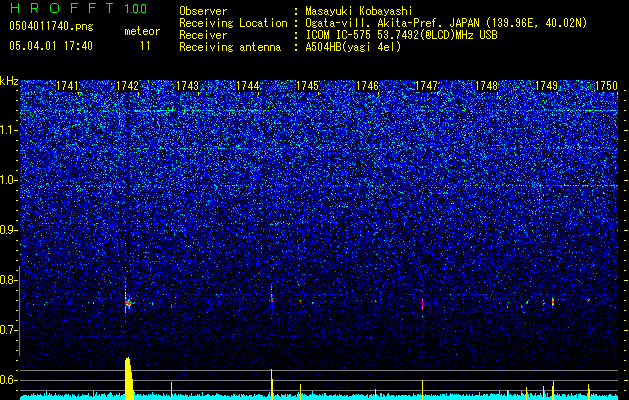Click the 0.8 frequency axis label
Viewport: 629px width, 400px height.
point(8,280)
